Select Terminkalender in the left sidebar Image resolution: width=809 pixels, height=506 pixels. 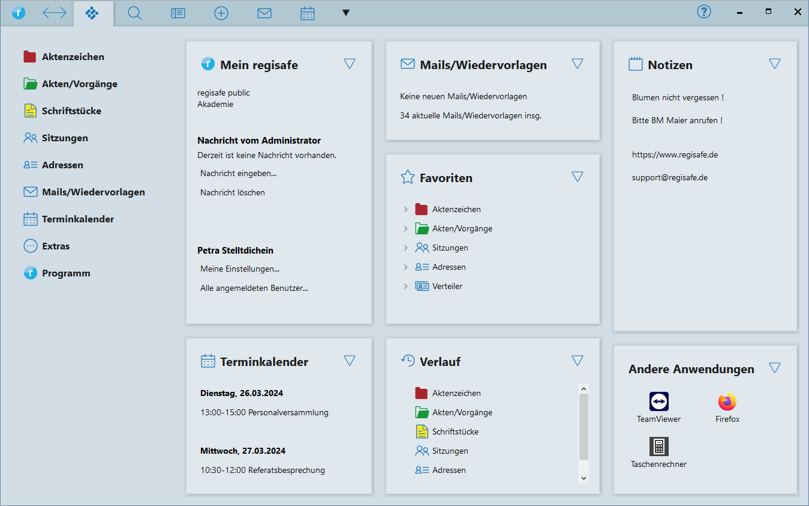(x=77, y=219)
